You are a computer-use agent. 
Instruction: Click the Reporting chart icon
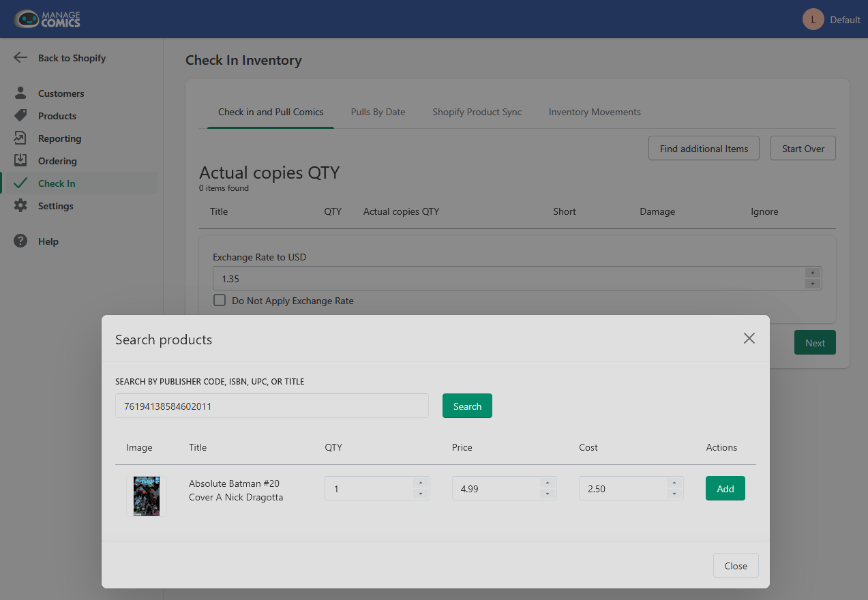20,138
